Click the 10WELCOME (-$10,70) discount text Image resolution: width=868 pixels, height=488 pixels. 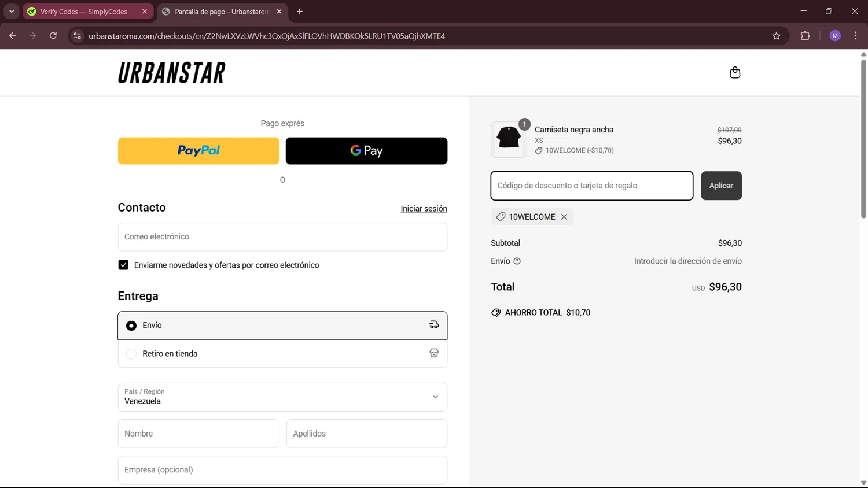click(x=580, y=150)
